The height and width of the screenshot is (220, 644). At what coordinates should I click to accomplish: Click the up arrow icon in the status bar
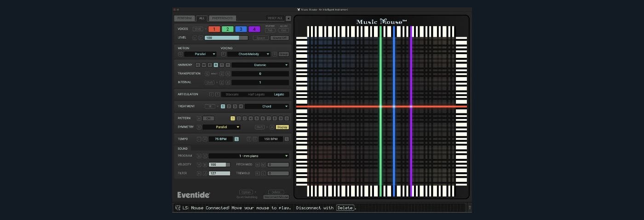click(x=469, y=208)
